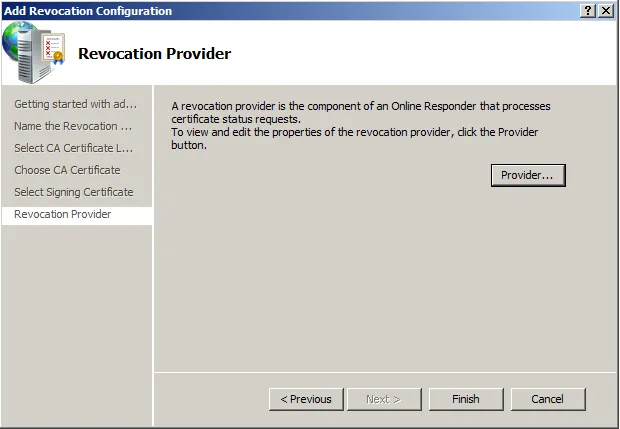Image resolution: width=620 pixels, height=429 pixels.
Task: Jump to the 'Name the Revocation ...' step
Action: (73, 126)
